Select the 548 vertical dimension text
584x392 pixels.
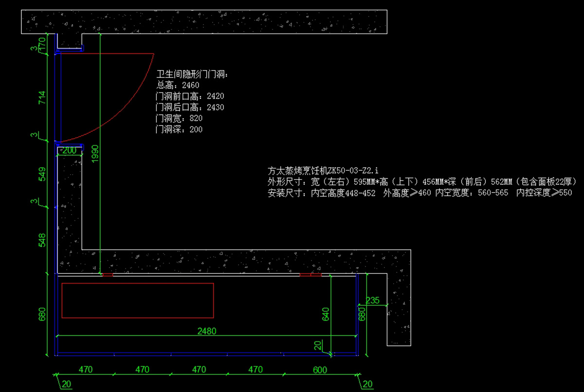click(x=42, y=240)
